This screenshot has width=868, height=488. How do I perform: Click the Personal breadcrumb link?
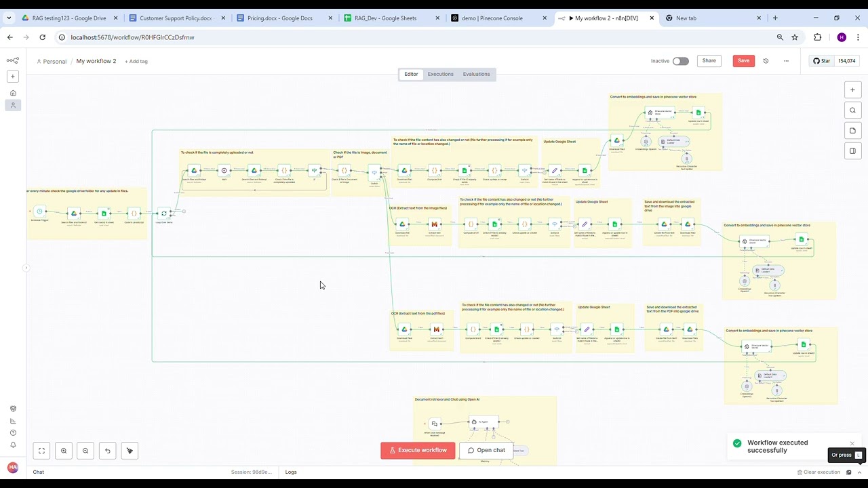pyautogui.click(x=52, y=62)
